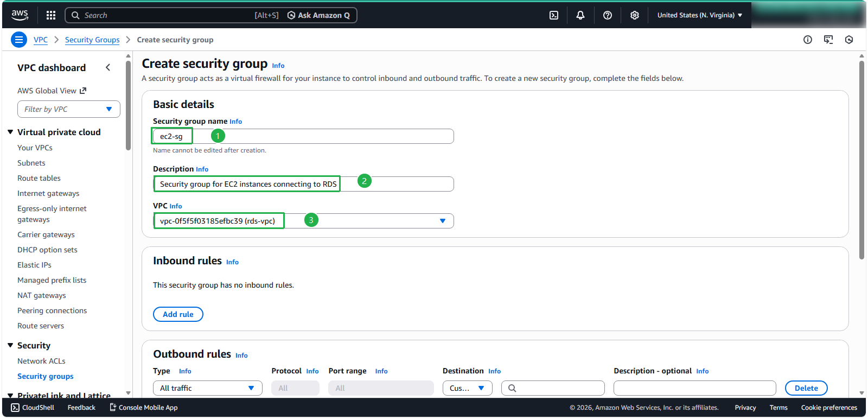The image size is (868, 419).
Task: Open the Custom destination type dropdown
Action: pos(468,388)
